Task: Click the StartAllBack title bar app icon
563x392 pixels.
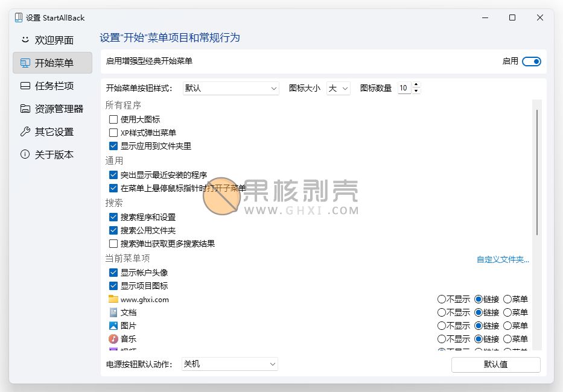Action: click(19, 17)
